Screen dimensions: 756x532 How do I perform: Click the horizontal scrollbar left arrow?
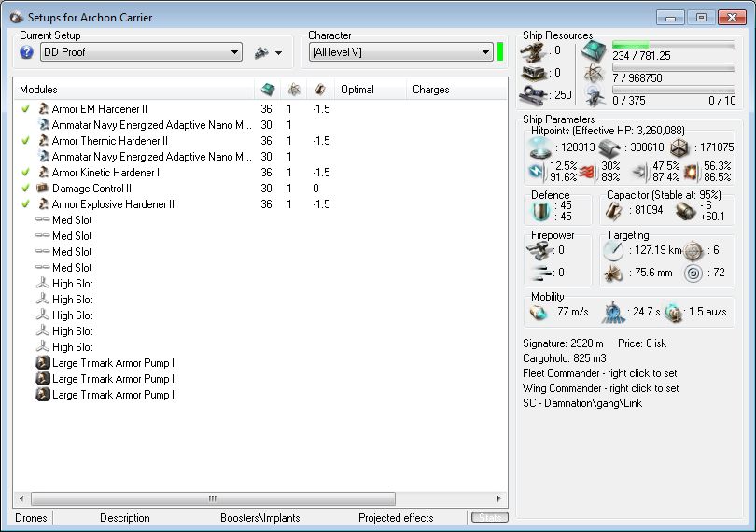click(x=21, y=498)
